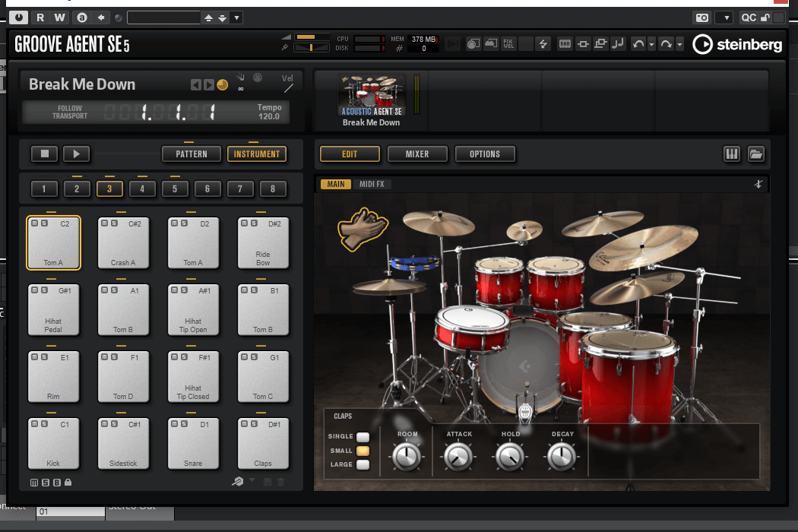Stop pattern playback
This screenshot has height=532, width=798.
pos(44,154)
